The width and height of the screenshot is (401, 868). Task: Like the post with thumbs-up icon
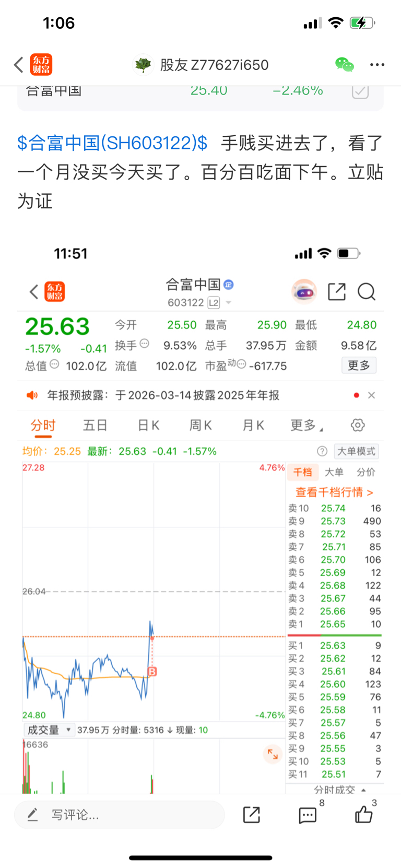pos(363,814)
